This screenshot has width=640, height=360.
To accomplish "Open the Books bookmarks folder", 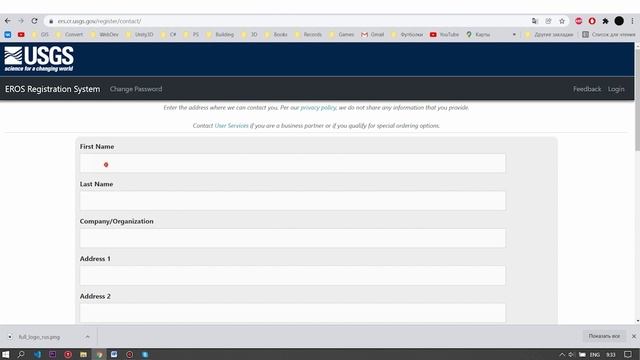I will (x=276, y=35).
